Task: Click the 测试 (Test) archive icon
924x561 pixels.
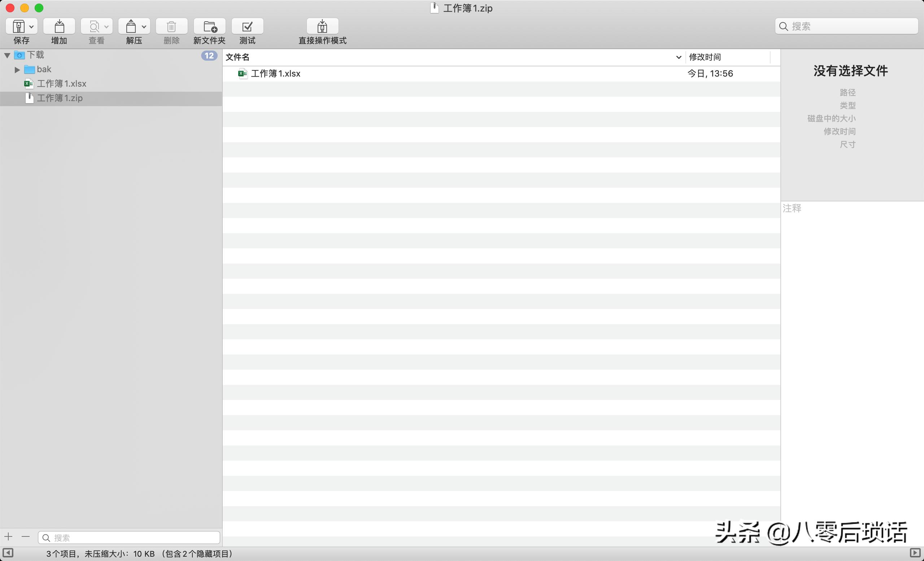Action: click(x=247, y=27)
